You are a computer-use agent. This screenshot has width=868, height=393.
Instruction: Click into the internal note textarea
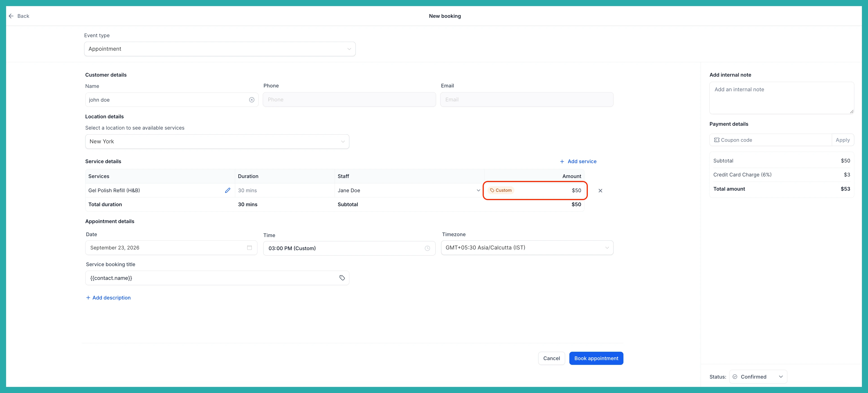click(781, 98)
